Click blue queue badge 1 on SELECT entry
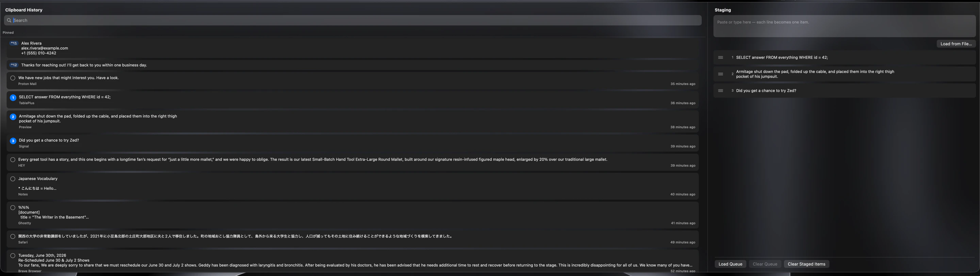980x276 pixels. [x=13, y=98]
